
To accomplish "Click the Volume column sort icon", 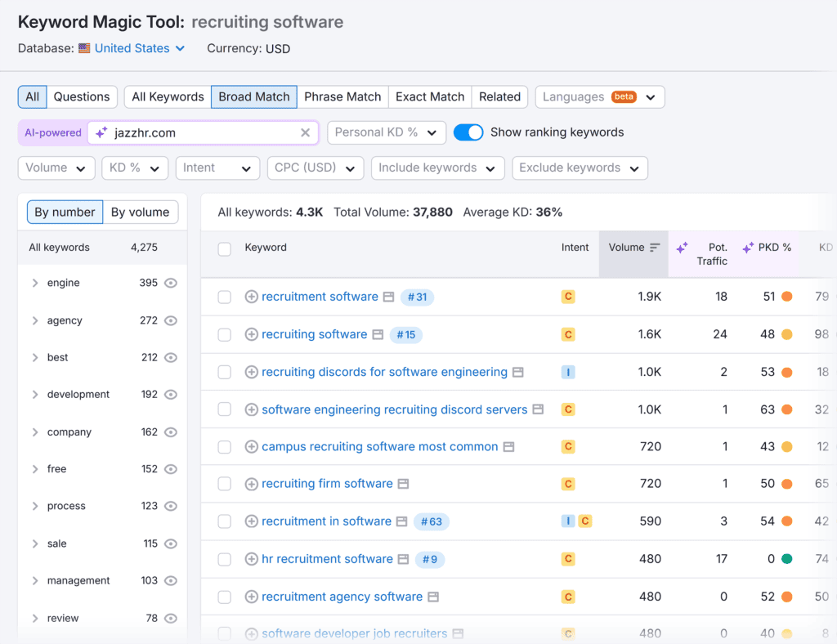I will pyautogui.click(x=655, y=248).
